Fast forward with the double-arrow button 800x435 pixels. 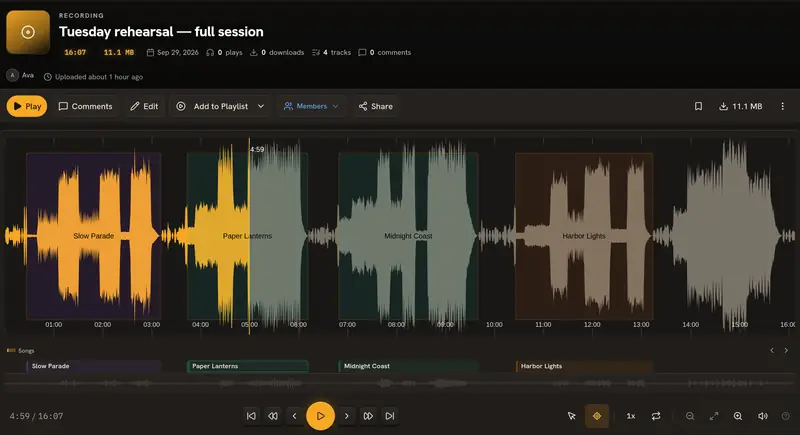368,416
